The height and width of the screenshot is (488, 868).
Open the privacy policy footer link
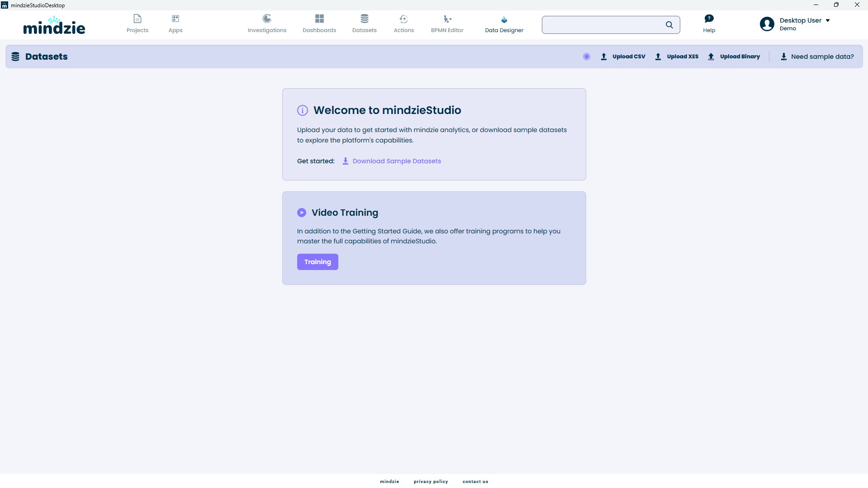431,482
